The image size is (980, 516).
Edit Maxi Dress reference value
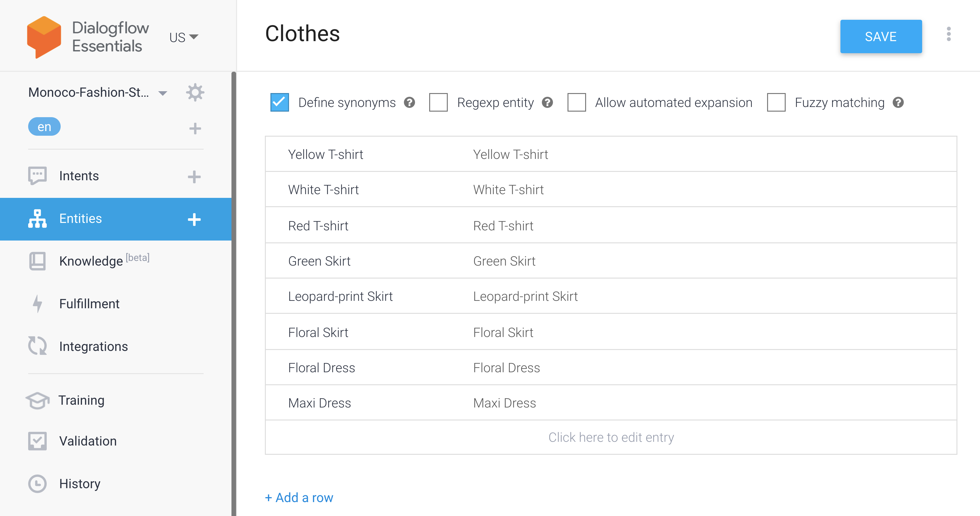click(319, 403)
